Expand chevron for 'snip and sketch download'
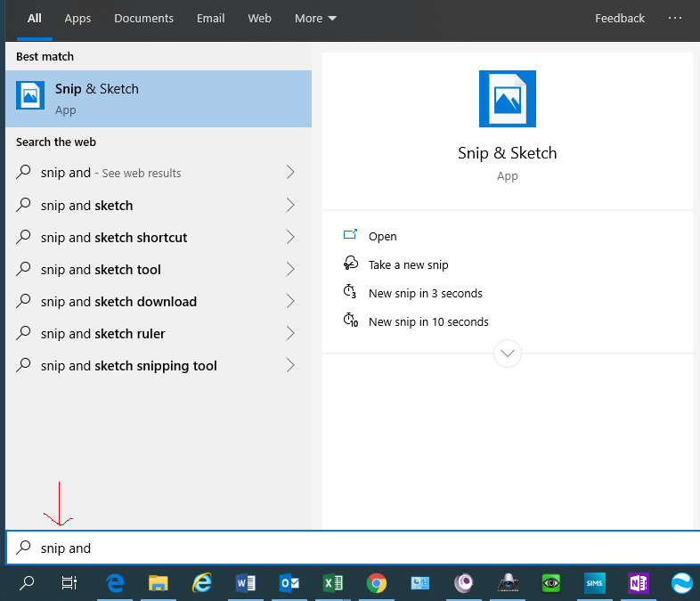 (290, 301)
